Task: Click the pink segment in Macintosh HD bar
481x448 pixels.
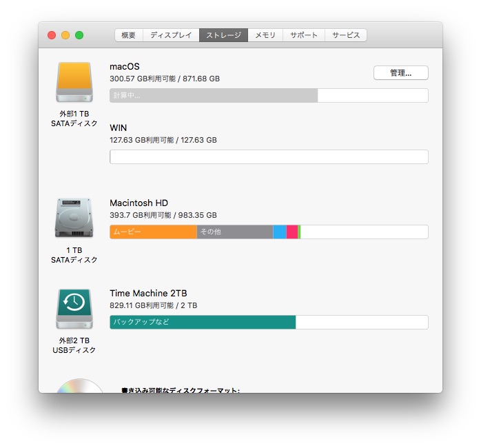Action: pyautogui.click(x=292, y=232)
